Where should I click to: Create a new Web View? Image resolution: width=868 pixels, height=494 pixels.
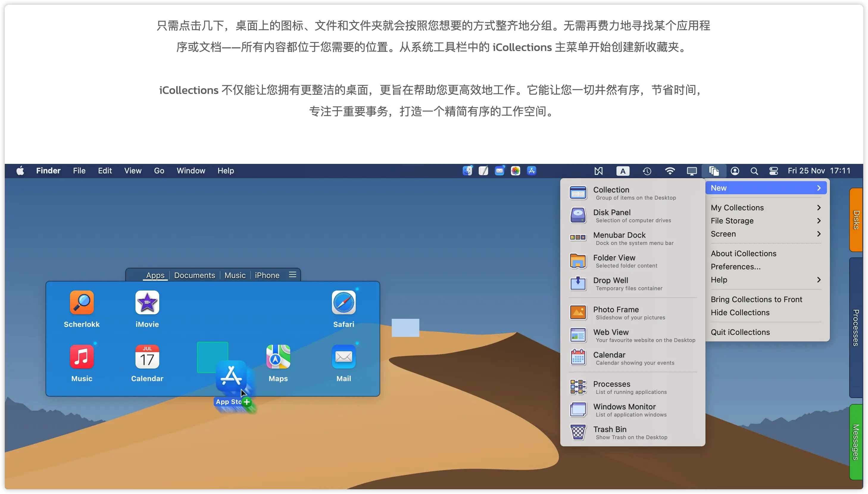point(633,335)
